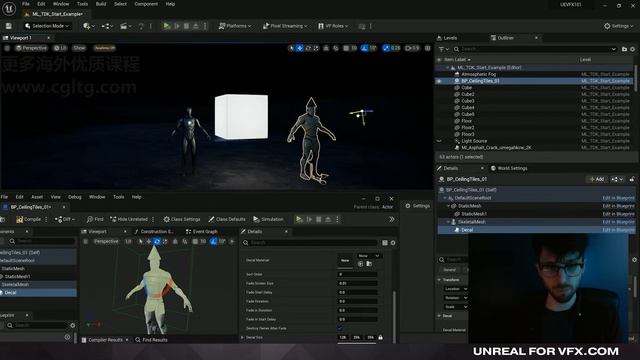Open the Decal Material asset dropdown
The image size is (640, 360).
369,256
